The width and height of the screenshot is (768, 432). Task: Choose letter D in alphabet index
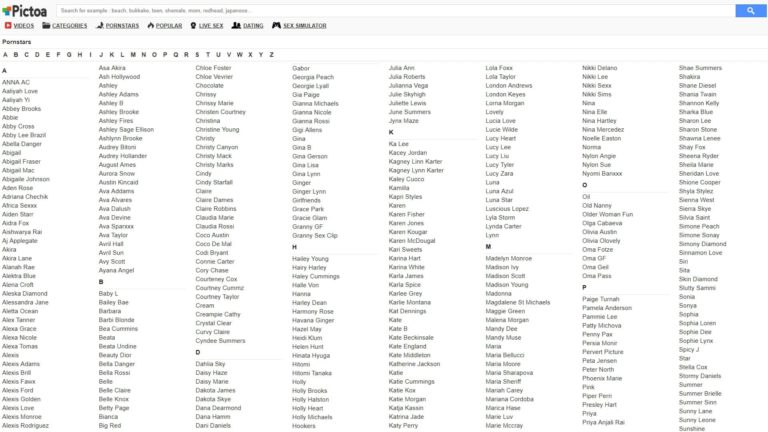pyautogui.click(x=37, y=55)
